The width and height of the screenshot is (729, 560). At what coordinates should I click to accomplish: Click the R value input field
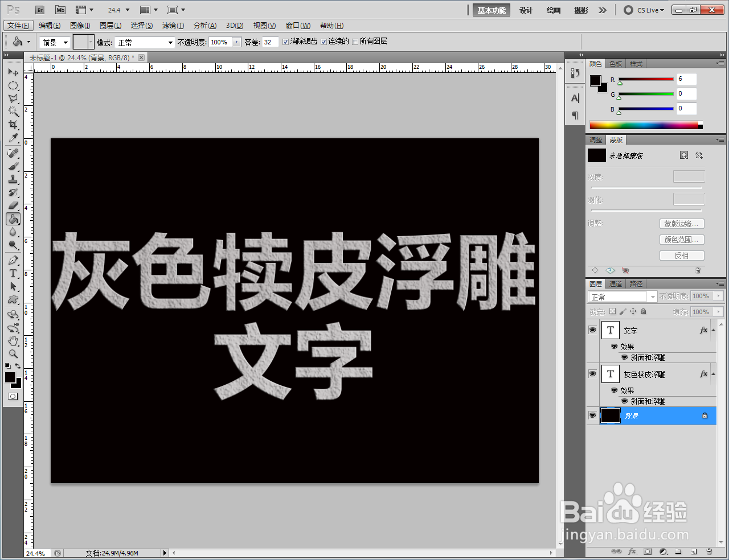[x=686, y=79]
